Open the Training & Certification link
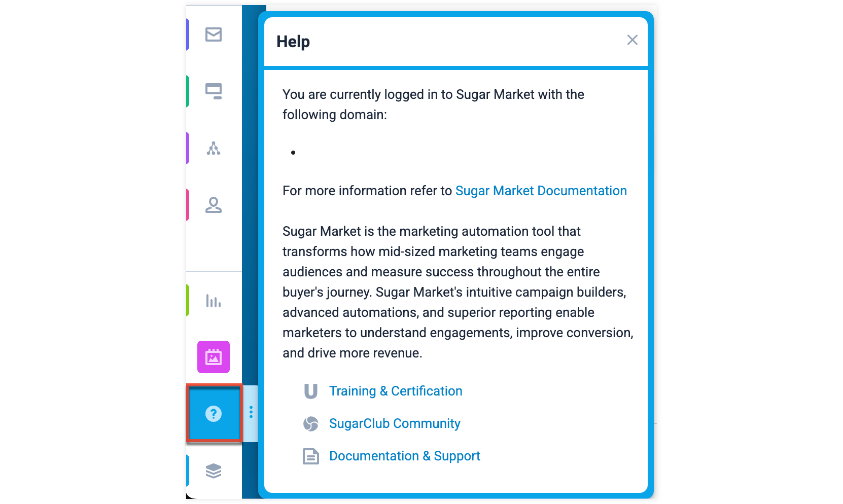Image resolution: width=843 pixels, height=504 pixels. [x=396, y=391]
